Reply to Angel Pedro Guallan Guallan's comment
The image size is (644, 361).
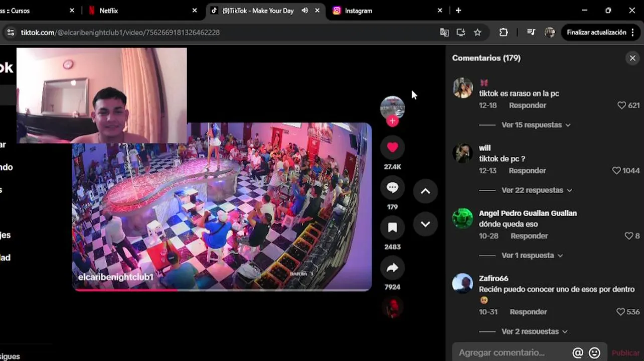pos(529,236)
